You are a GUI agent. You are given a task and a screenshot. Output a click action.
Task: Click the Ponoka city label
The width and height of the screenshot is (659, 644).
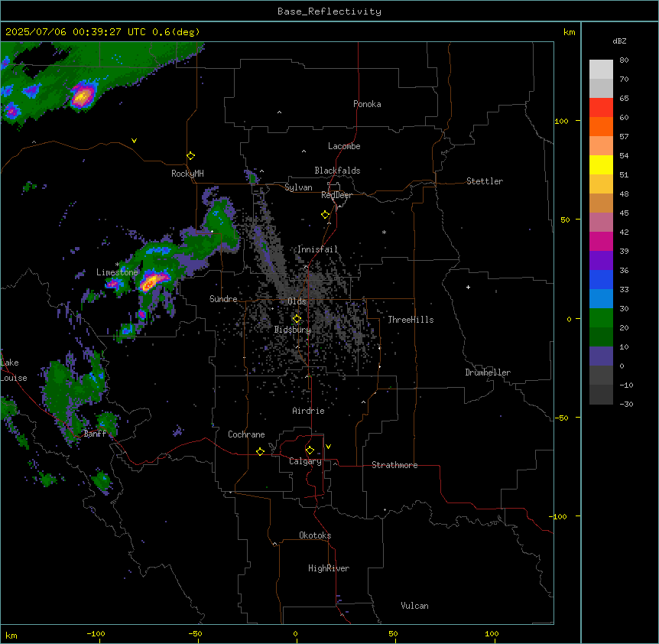pos(367,104)
